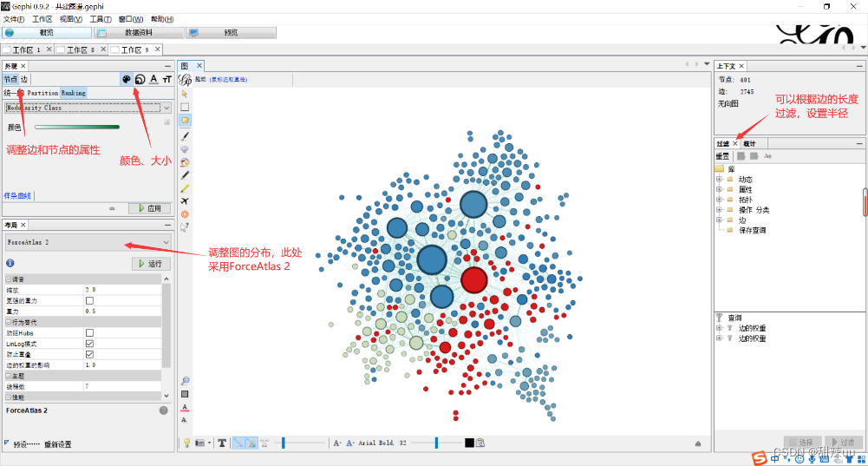Select the shortest path airplane tool

(185, 201)
